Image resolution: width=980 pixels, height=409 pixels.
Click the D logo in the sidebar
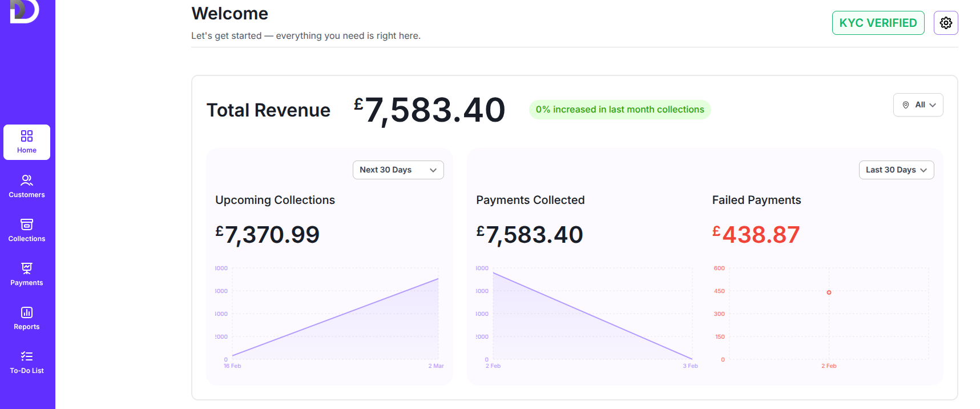(25, 11)
